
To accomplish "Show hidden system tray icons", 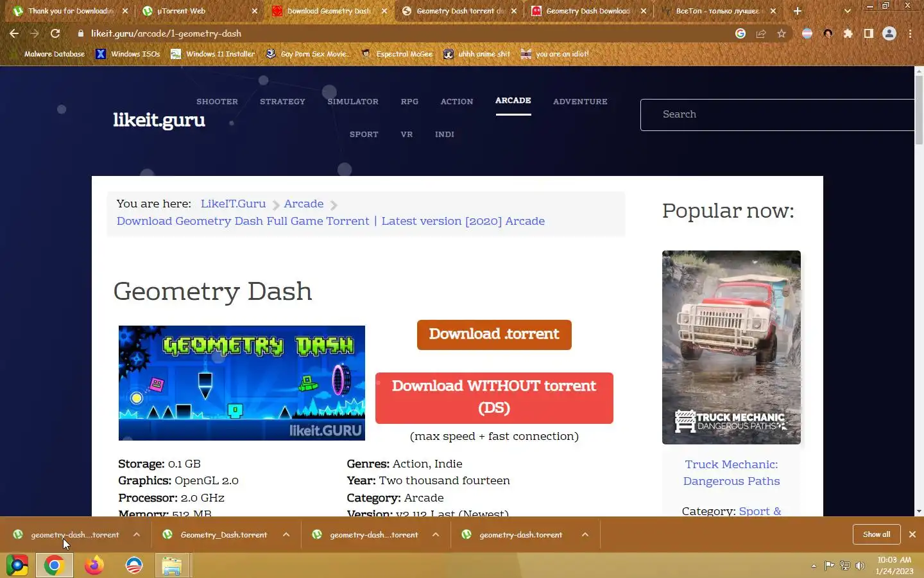I will coord(814,566).
